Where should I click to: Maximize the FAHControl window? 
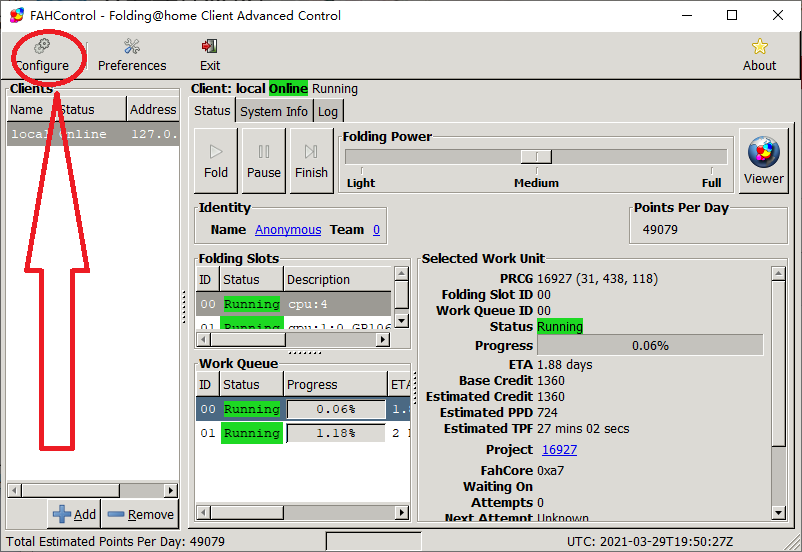(732, 15)
